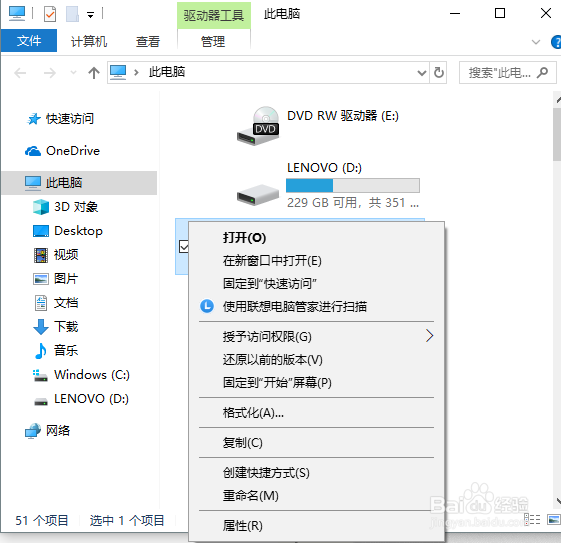The width and height of the screenshot is (561, 543).
Task: Select Windows (C:) in the sidebar
Action: click(81, 375)
